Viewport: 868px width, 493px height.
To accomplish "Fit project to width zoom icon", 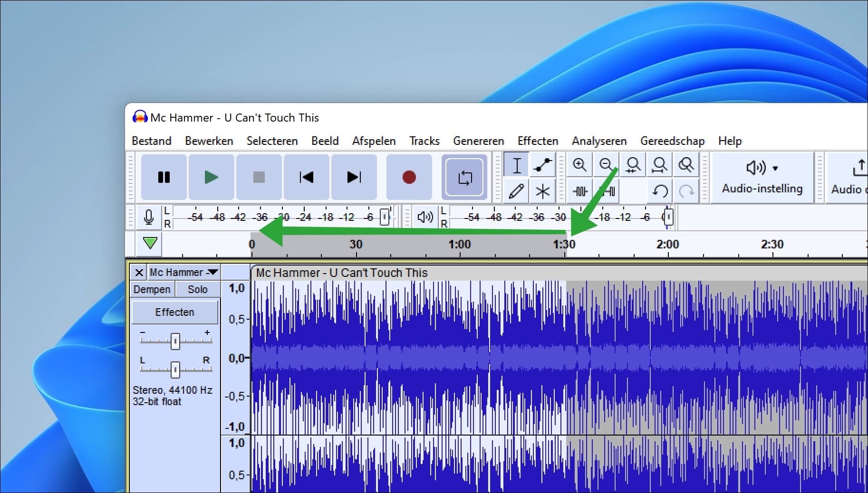I will tap(659, 165).
